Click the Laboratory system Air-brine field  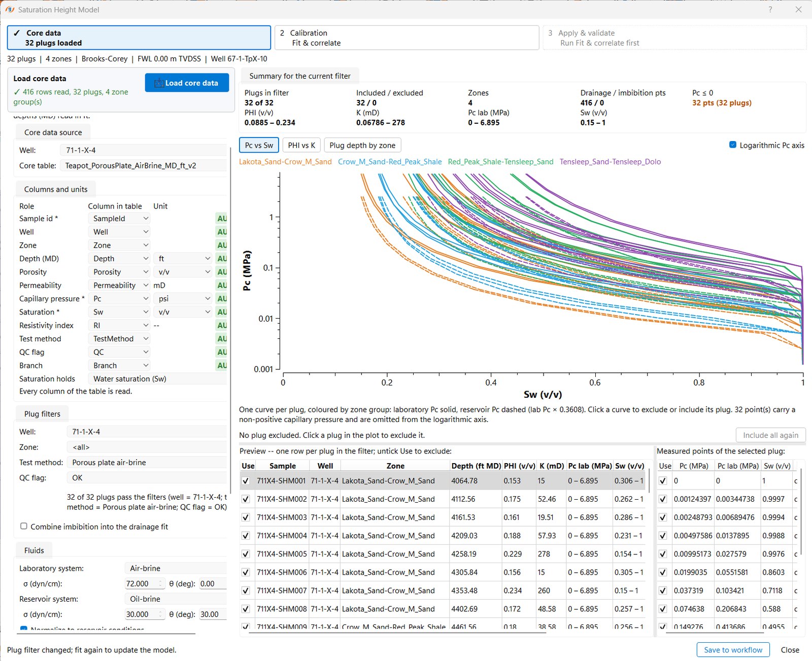pos(176,569)
